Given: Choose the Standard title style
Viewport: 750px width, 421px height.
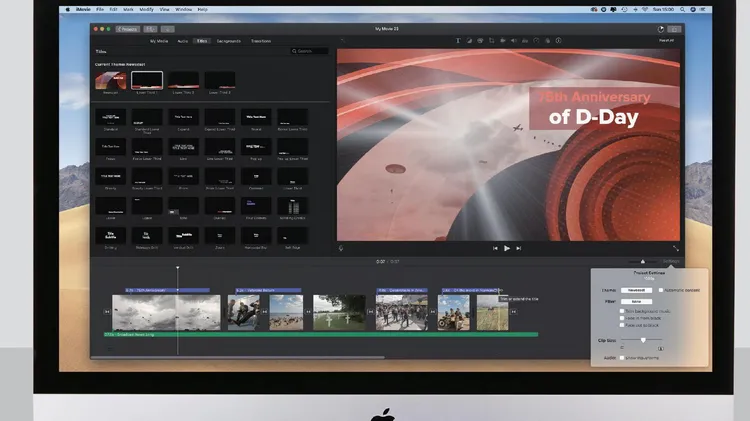Looking at the screenshot, I should click(x=110, y=117).
